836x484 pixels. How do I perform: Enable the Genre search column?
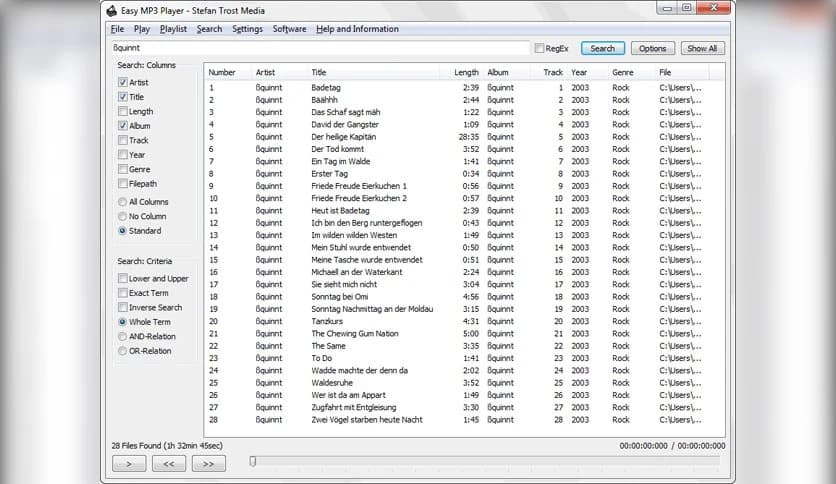pyautogui.click(x=123, y=169)
